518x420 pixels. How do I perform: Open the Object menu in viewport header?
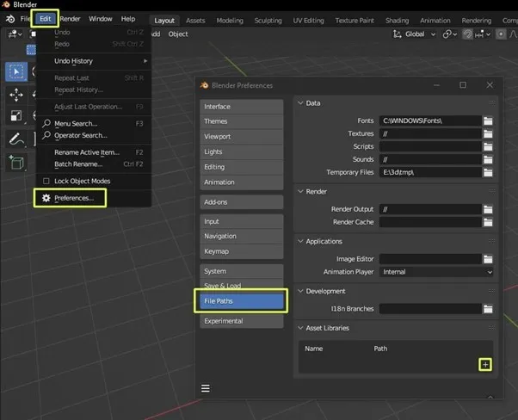click(178, 34)
